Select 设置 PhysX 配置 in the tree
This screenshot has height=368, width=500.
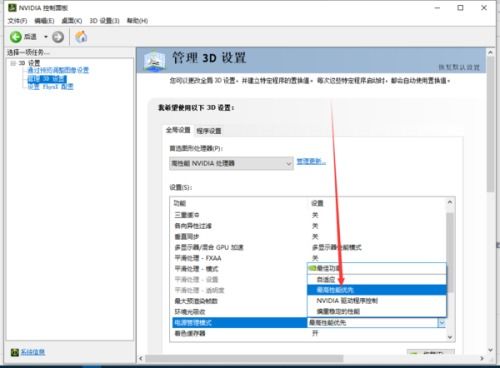(50, 87)
